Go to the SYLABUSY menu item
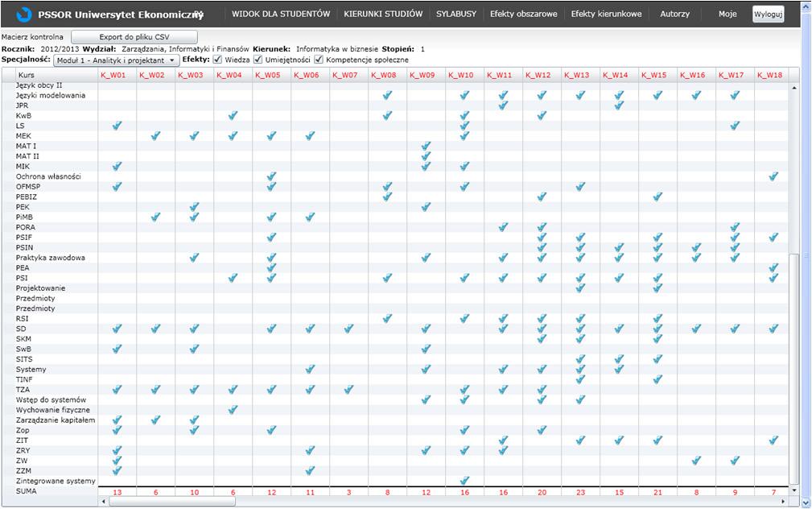812x509 pixels. 455,14
